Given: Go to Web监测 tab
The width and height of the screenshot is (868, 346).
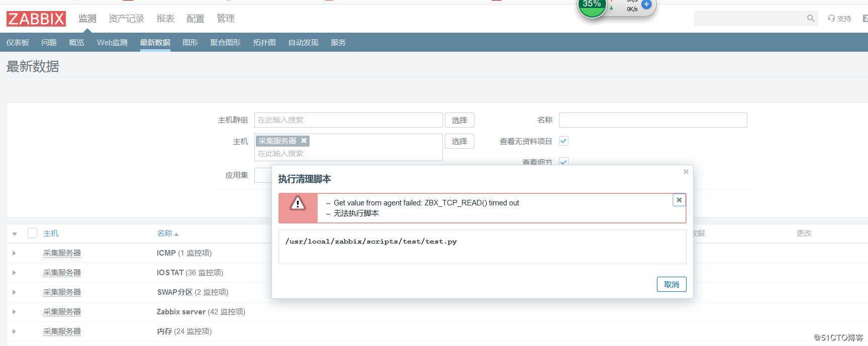Looking at the screenshot, I should point(112,42).
